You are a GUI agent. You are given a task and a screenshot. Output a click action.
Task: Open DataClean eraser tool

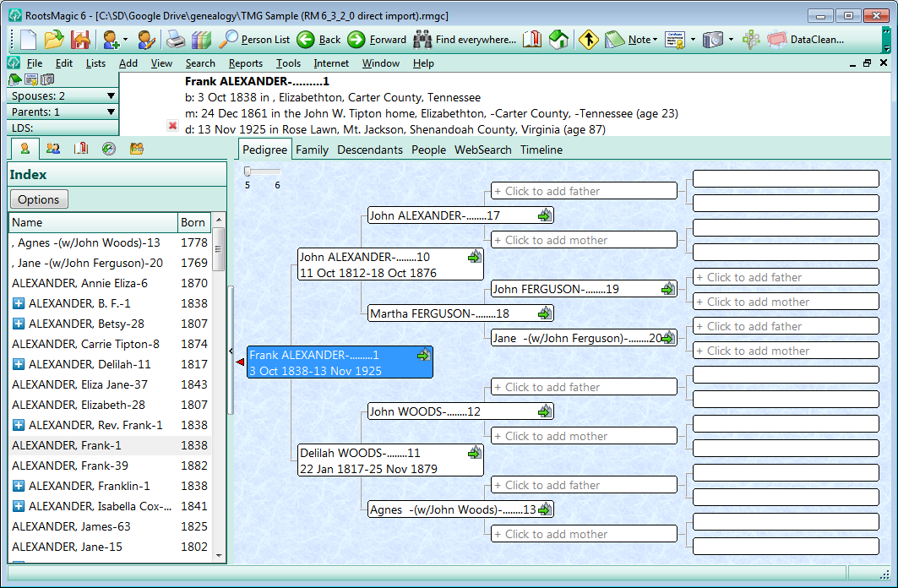776,40
